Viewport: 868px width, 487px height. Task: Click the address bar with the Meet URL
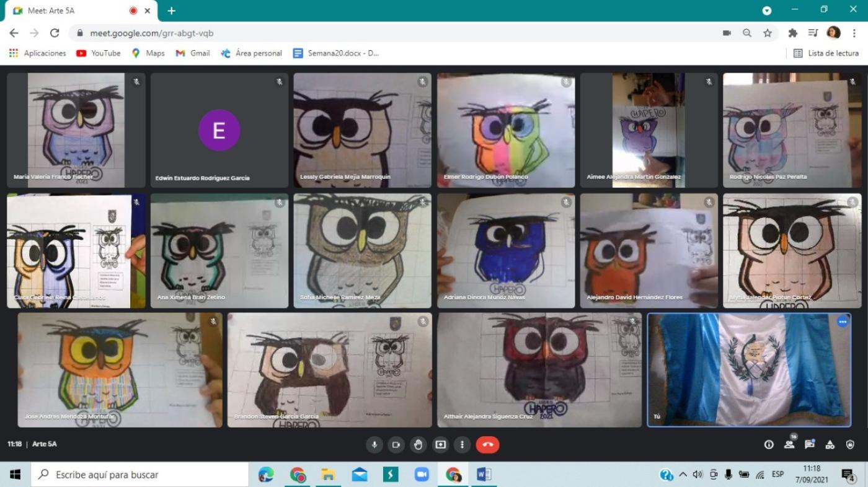(397, 33)
